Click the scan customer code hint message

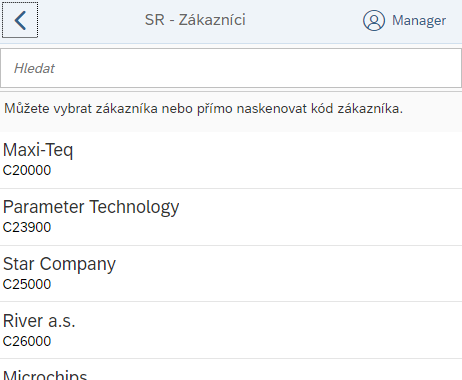click(x=203, y=109)
